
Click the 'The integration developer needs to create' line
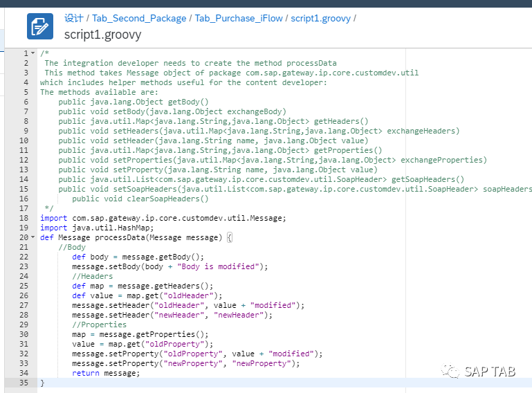pos(191,63)
